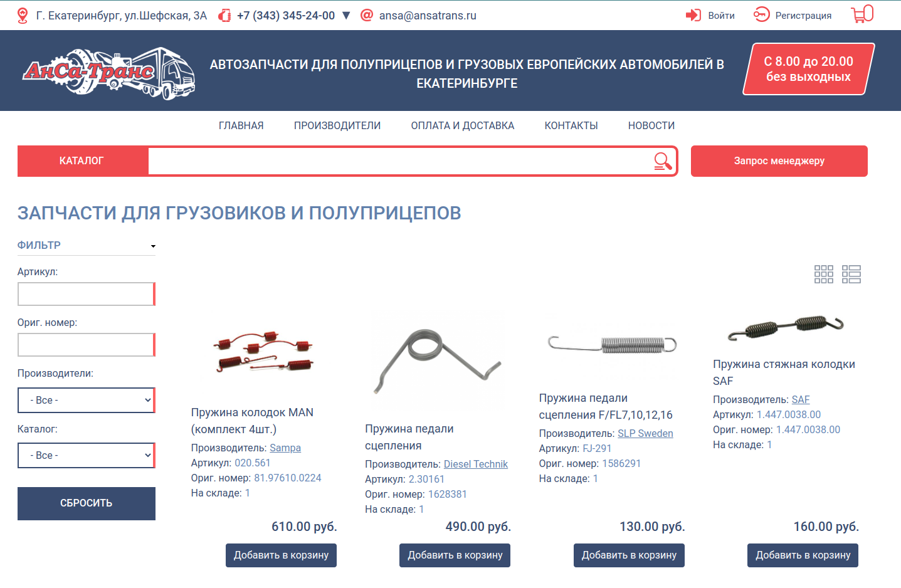This screenshot has width=901, height=588.
Task: Switch to grid view layout icon
Action: tap(824, 274)
